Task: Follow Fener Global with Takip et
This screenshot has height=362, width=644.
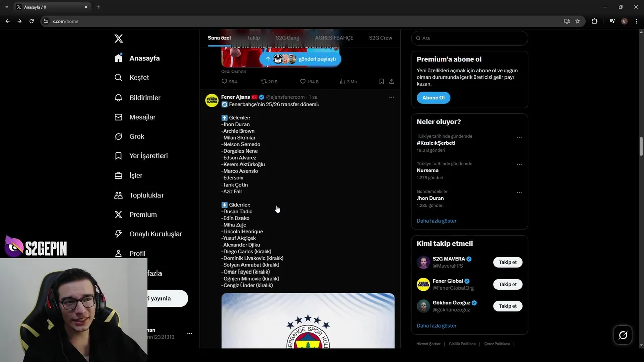Action: coord(508,284)
